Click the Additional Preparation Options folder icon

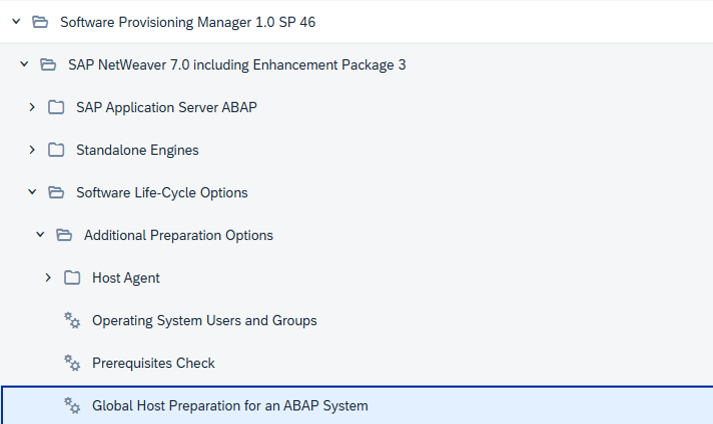(64, 235)
